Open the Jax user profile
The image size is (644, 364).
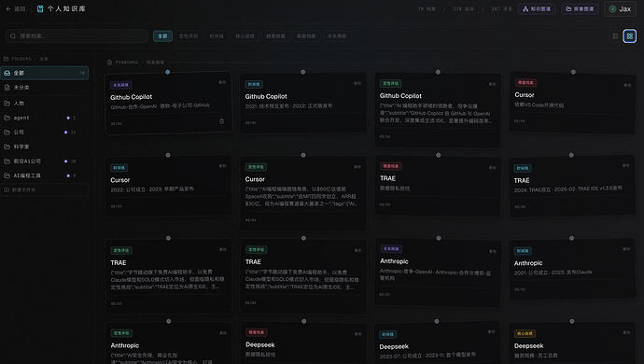coord(620,8)
